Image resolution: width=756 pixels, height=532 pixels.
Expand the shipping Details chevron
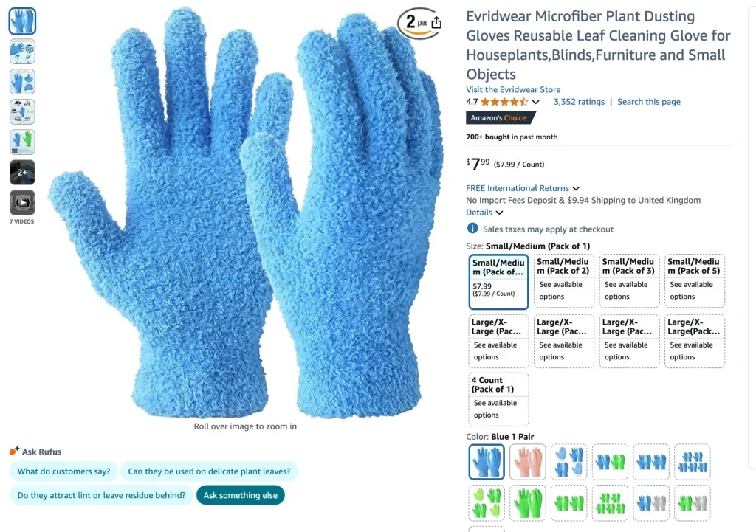[500, 213]
